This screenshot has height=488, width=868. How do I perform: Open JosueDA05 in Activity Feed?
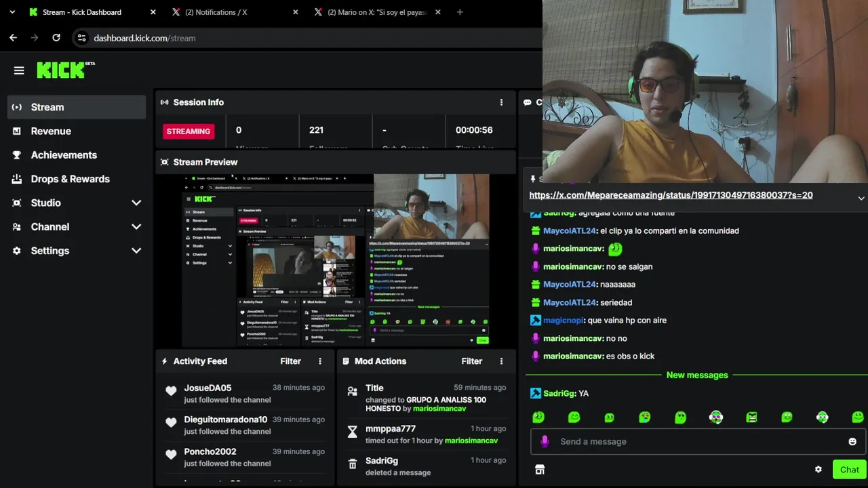(x=208, y=388)
